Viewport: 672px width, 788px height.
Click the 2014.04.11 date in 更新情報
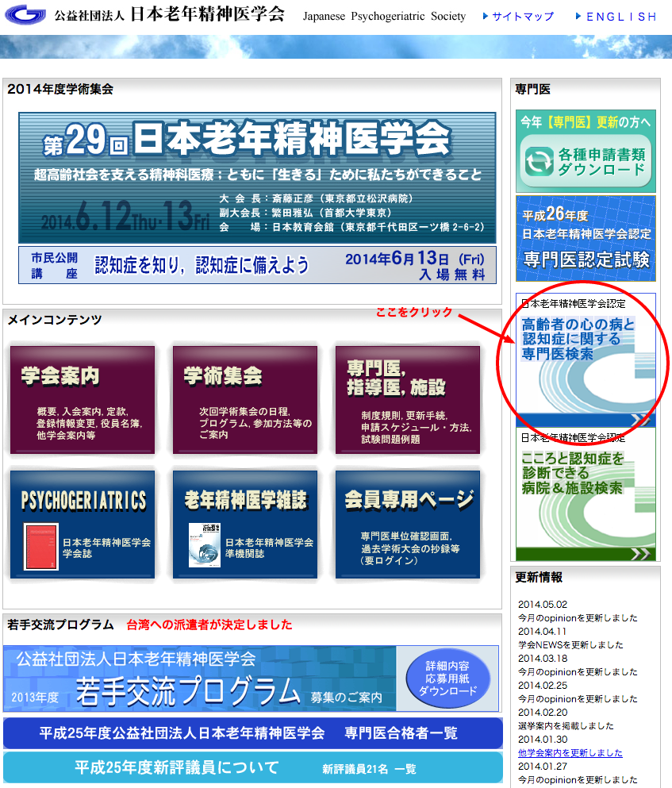[x=543, y=631]
